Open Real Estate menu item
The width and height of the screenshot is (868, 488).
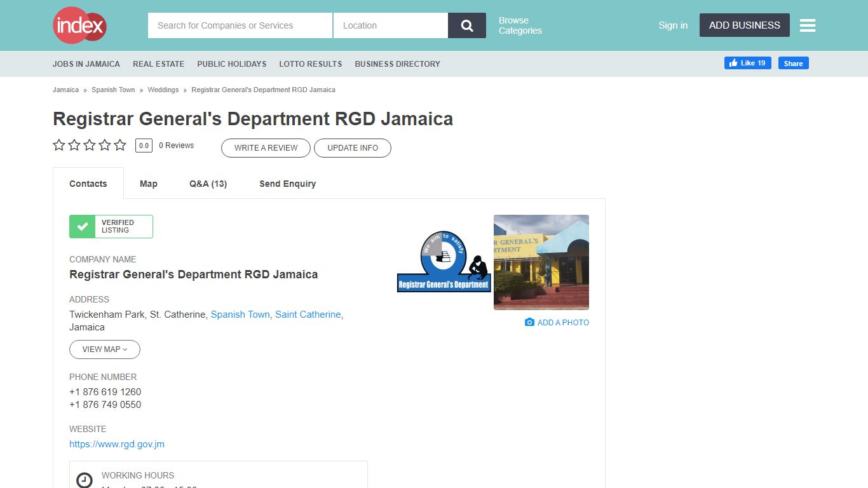click(159, 64)
